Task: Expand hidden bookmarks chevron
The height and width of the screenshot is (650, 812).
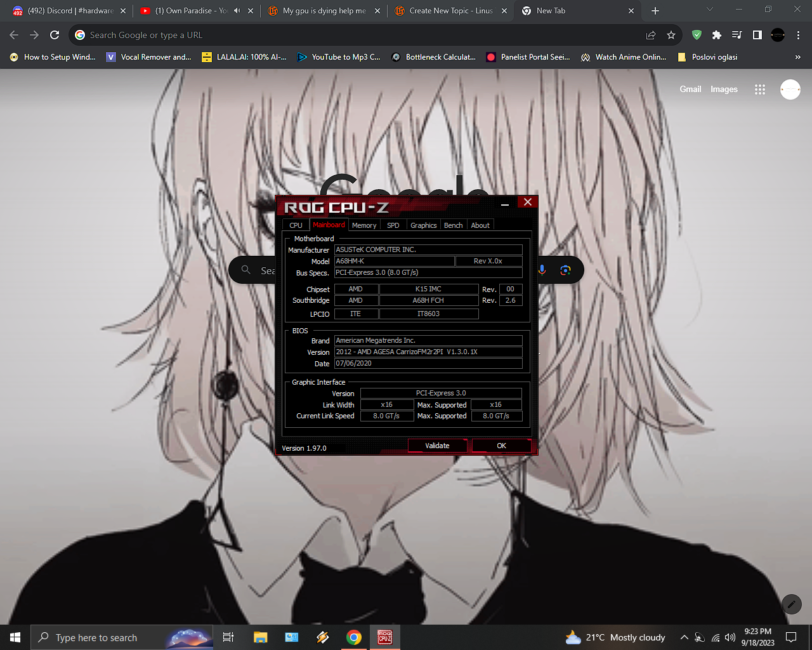Action: click(797, 57)
